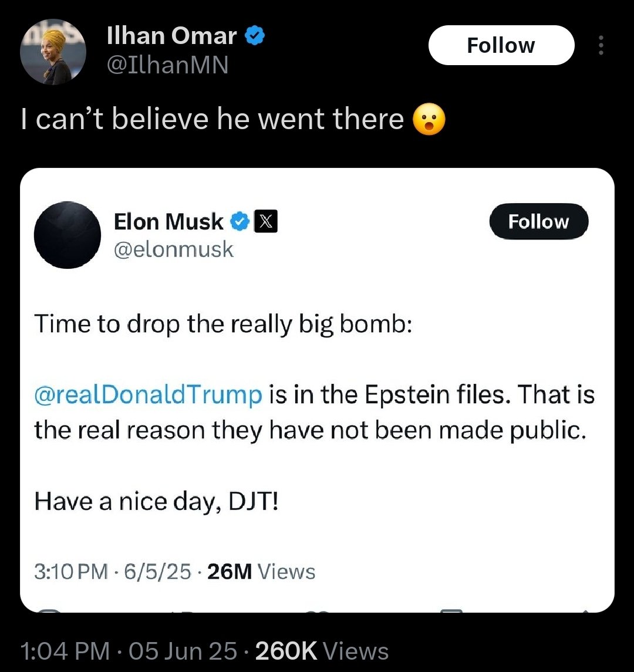
Task: Open the @elonmusk handle
Action: click(x=173, y=249)
